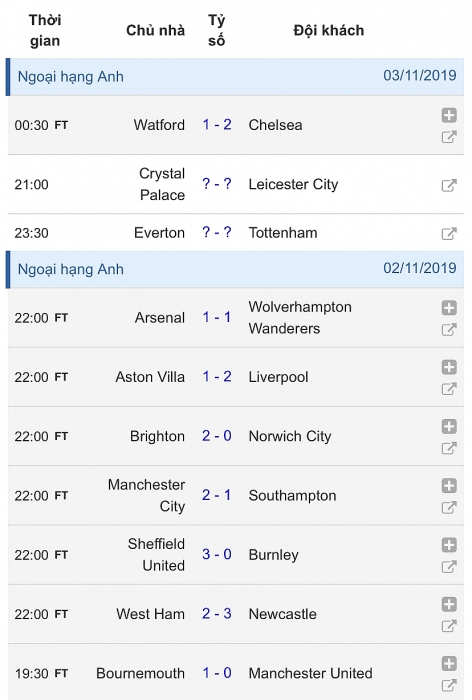Click the Manchester United team name
The height and width of the screenshot is (700, 472).
click(x=310, y=673)
